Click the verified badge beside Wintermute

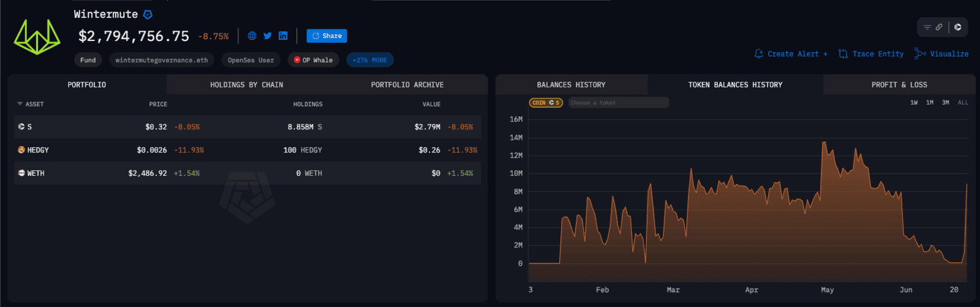point(148,14)
